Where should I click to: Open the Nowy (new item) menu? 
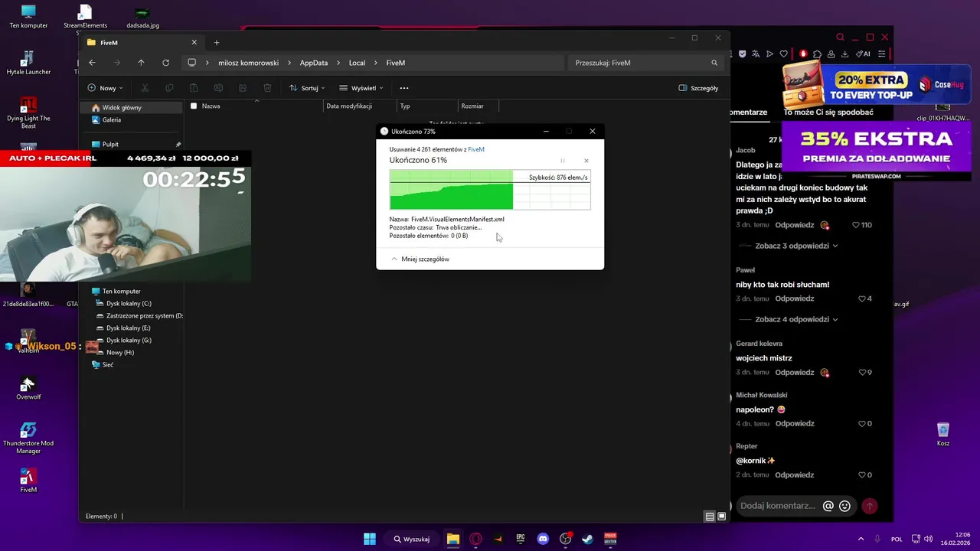coord(106,88)
